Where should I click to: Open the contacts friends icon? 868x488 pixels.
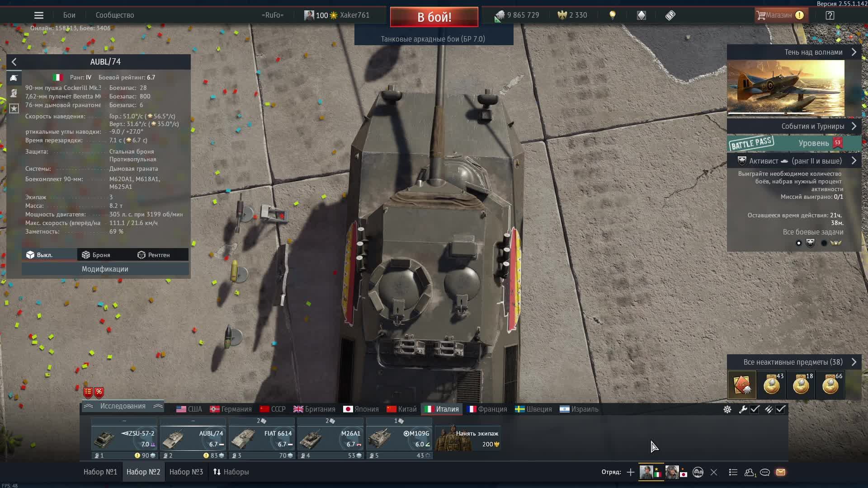pos(750,472)
